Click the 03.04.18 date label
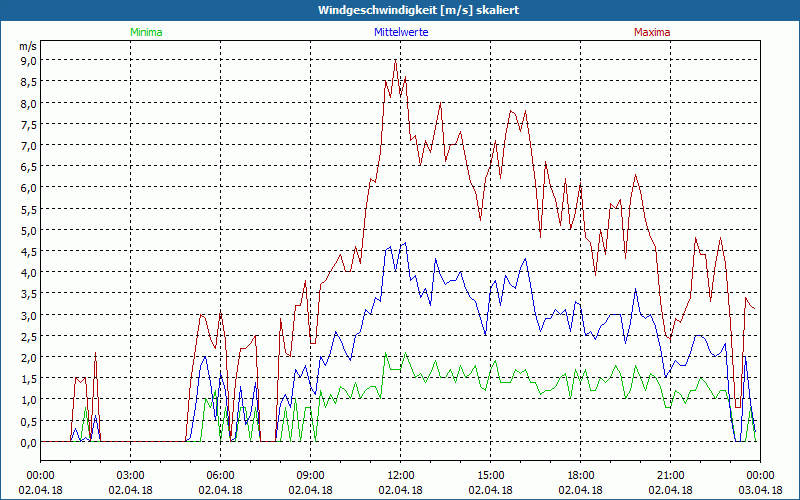Screen dimensions: 800x500 tap(760, 490)
